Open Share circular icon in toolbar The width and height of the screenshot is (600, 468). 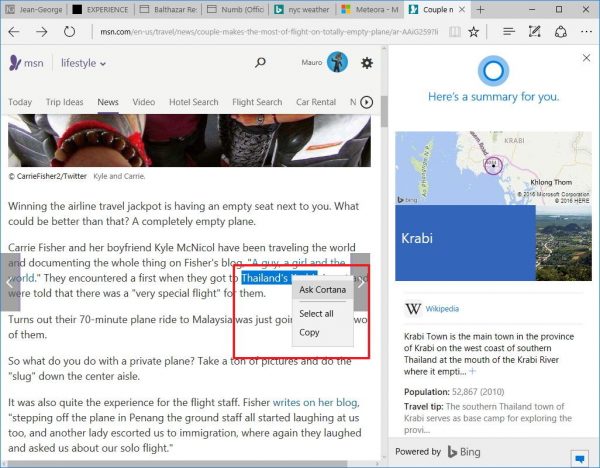(561, 32)
